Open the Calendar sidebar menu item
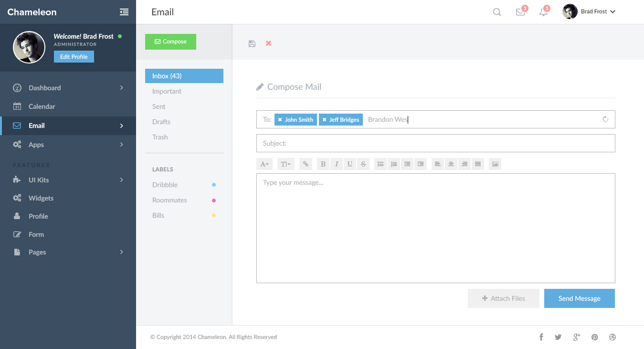The height and width of the screenshot is (349, 644). 42,106
